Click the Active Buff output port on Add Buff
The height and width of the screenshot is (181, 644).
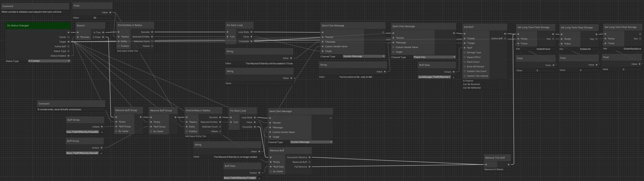click(505, 38)
